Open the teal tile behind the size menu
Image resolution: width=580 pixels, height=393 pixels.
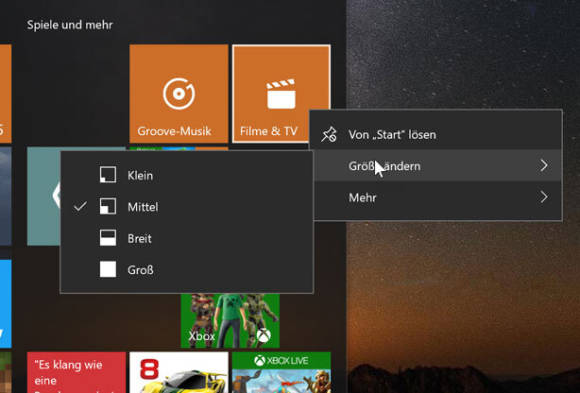[44, 196]
